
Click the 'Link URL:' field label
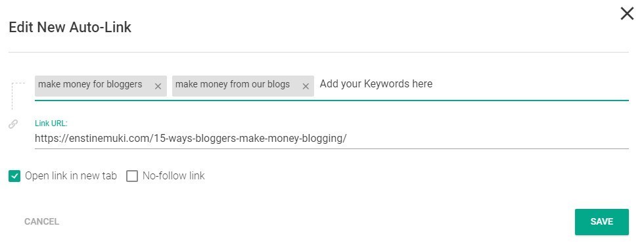click(51, 123)
